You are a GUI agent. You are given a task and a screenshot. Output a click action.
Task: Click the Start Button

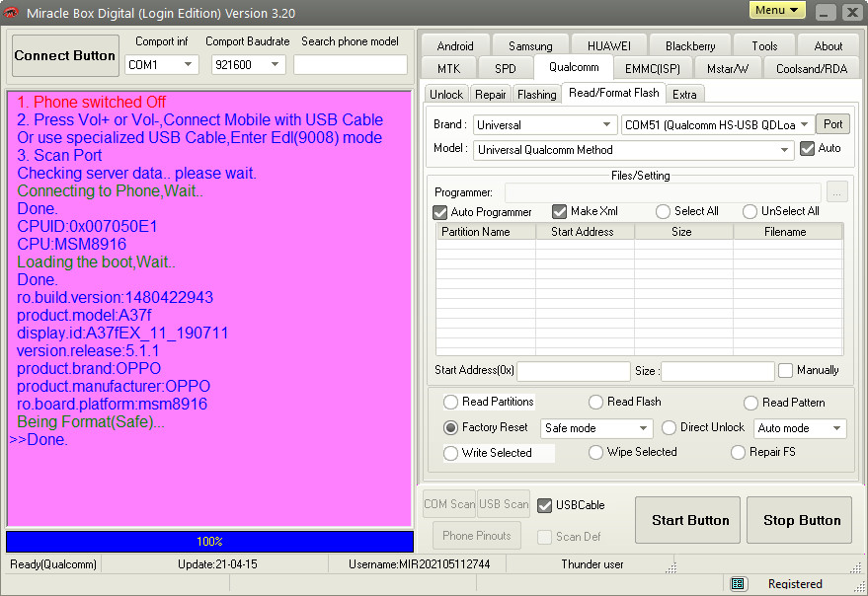point(687,520)
